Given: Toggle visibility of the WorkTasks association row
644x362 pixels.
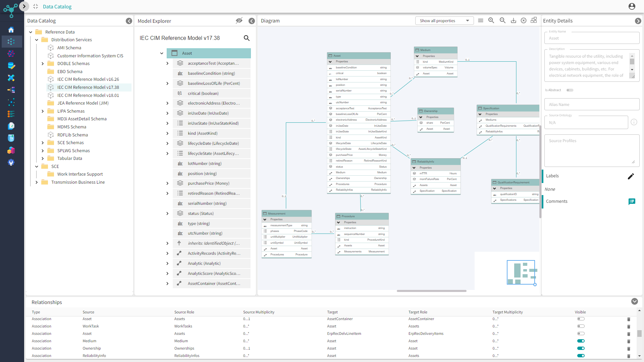Looking at the screenshot, I should pyautogui.click(x=581, y=326).
